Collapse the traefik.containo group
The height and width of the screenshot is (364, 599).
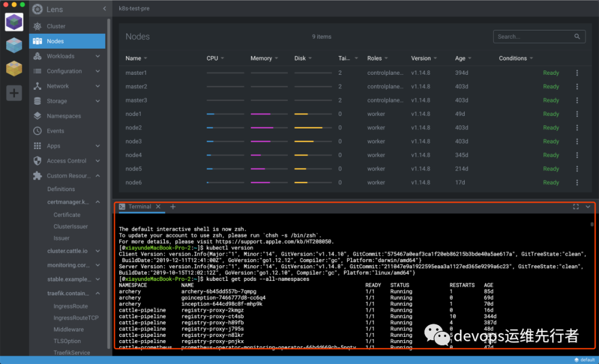point(98,294)
